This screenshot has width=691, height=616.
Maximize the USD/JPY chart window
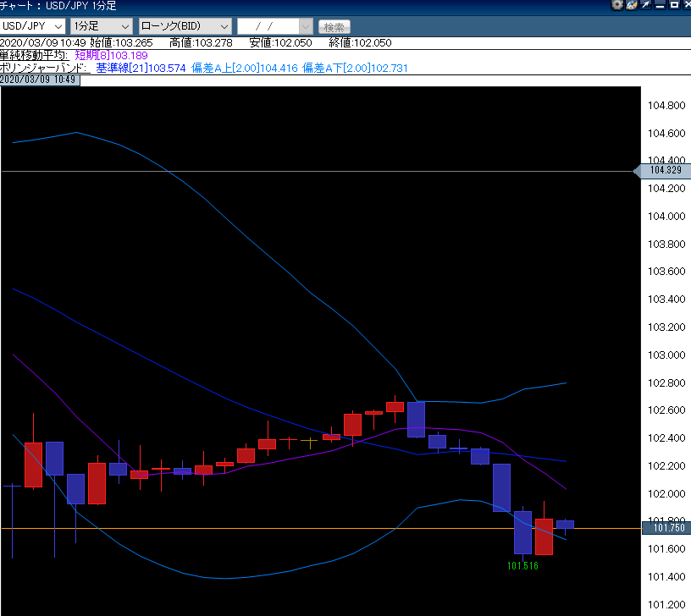[x=674, y=5]
